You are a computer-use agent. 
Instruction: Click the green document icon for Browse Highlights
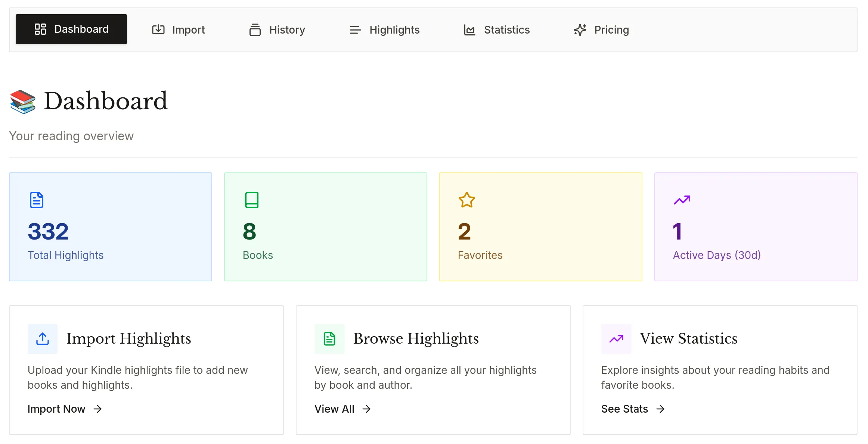pos(329,339)
